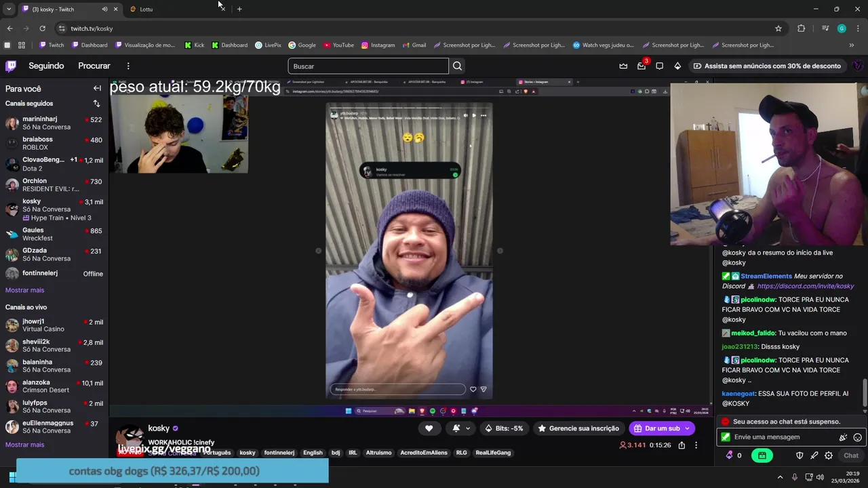Open the Procurar tab
This screenshot has width=868, height=488.
[x=94, y=66]
